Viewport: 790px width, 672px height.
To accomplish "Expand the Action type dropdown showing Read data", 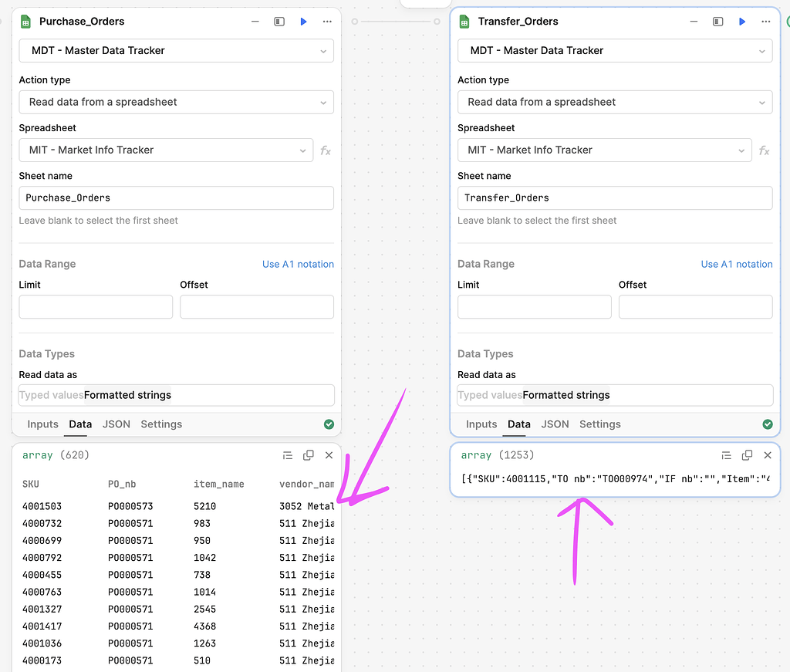I will click(x=176, y=102).
